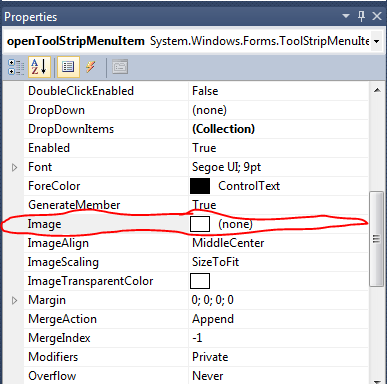
Task: Select the MergeAction property
Action: [62, 319]
